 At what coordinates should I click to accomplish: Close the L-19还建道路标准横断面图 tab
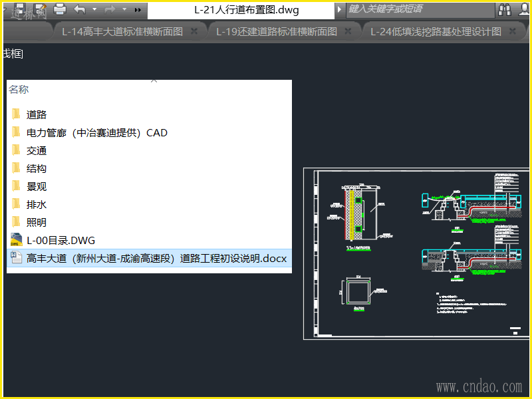pyautogui.click(x=348, y=31)
